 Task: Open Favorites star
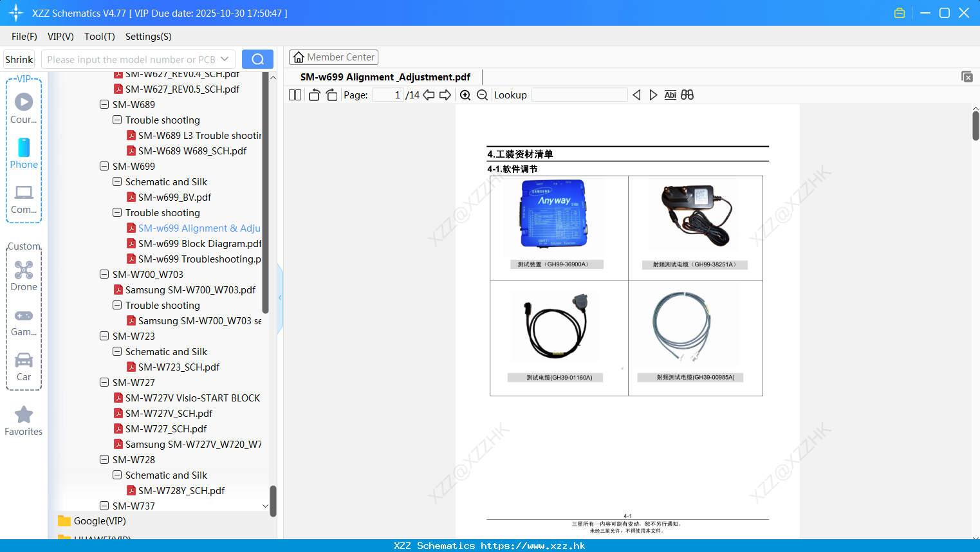tap(24, 421)
